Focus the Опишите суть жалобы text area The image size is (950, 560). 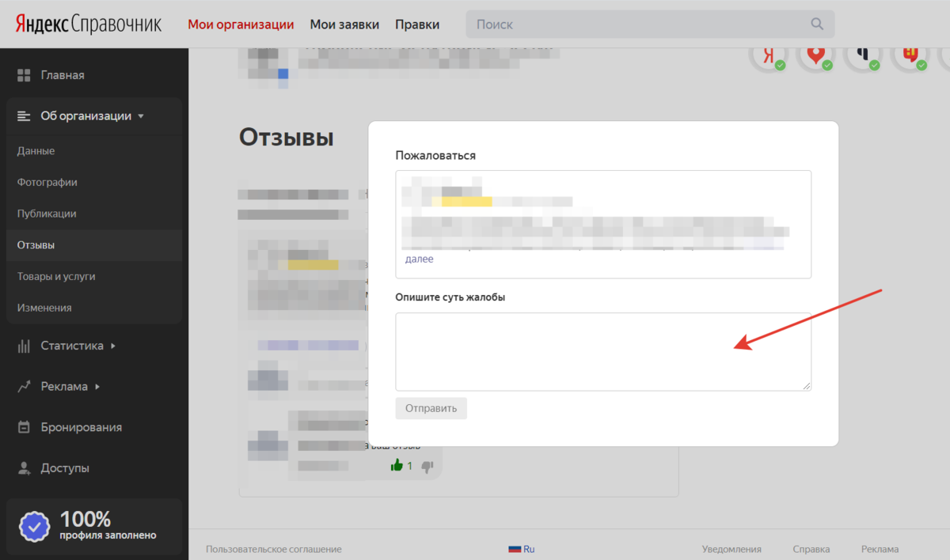603,351
